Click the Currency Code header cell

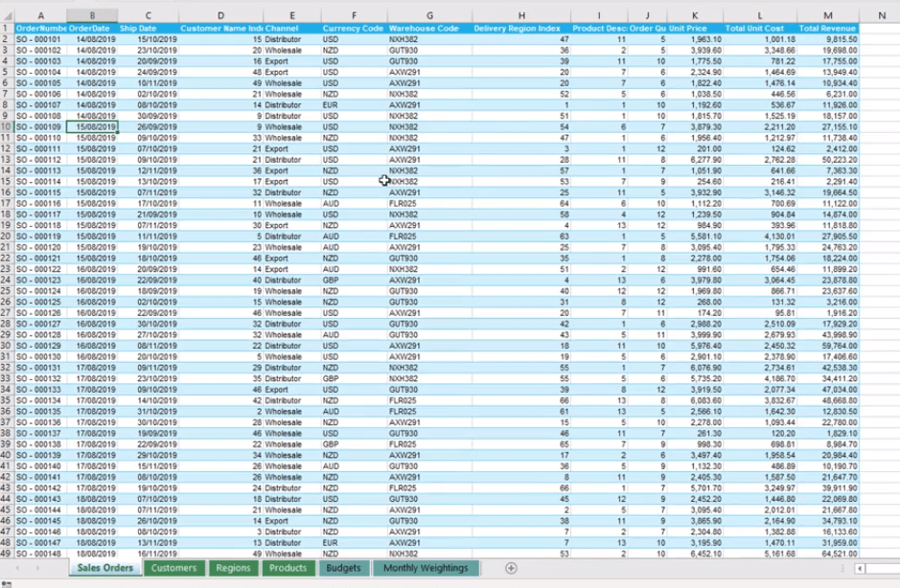click(x=354, y=28)
